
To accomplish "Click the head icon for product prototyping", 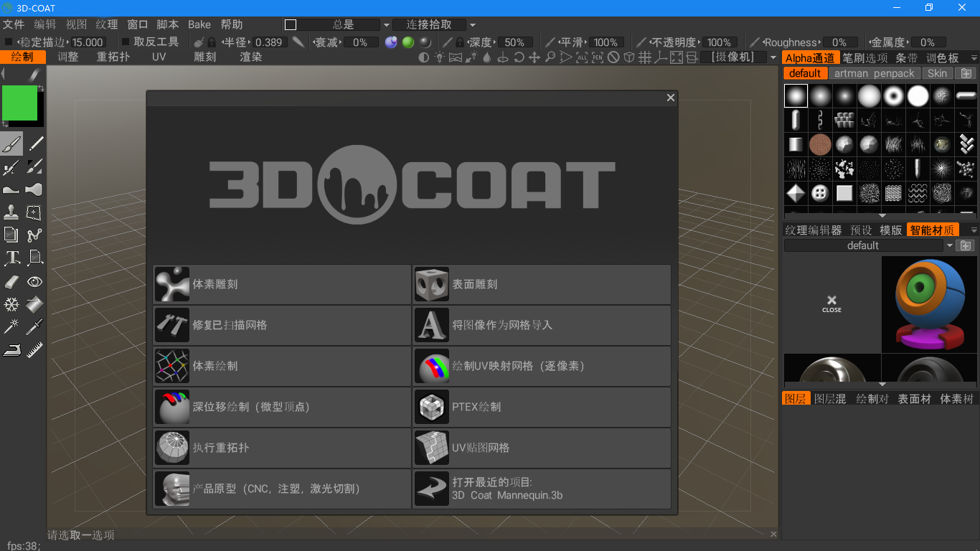I will tap(172, 489).
